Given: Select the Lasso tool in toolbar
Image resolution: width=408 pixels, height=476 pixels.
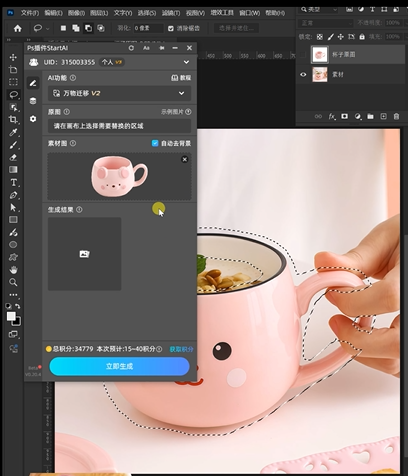Looking at the screenshot, I should pos(13,95).
